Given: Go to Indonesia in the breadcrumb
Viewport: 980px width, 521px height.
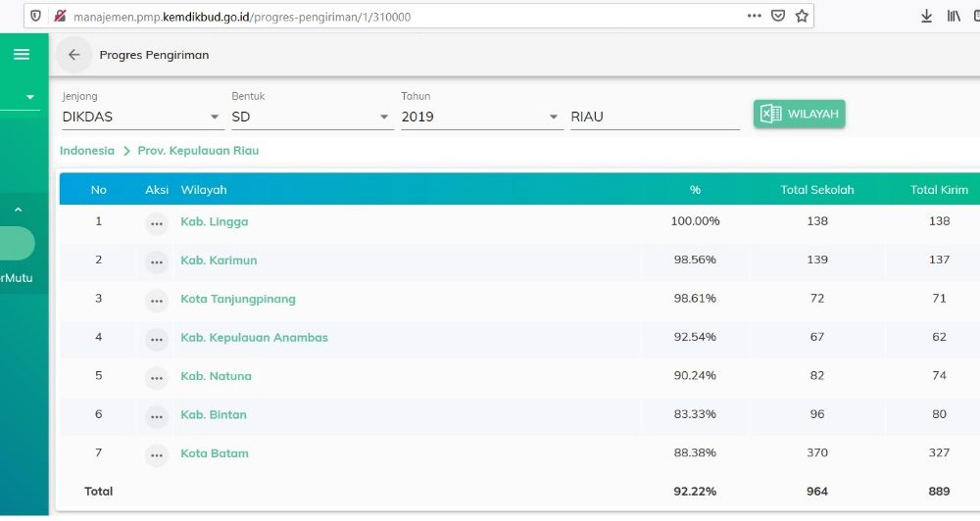Looking at the screenshot, I should tap(86, 151).
